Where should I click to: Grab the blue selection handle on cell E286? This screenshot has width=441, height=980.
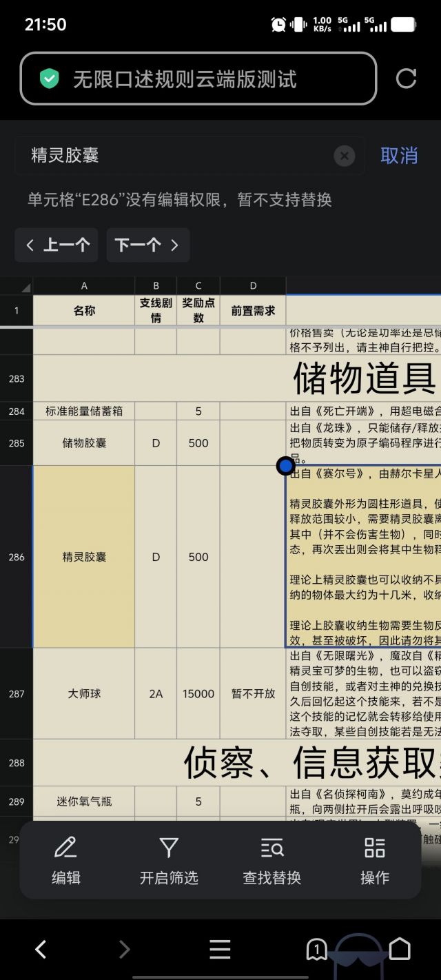(x=285, y=466)
